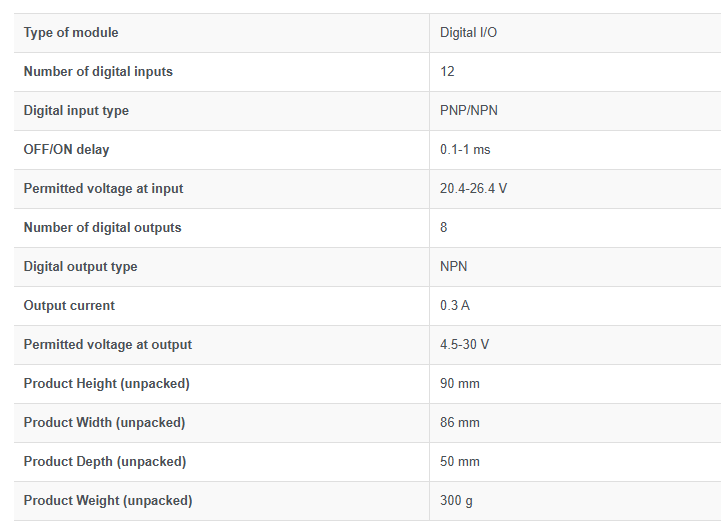
Task: Click the "Permitted voltage at input" label
Action: click(103, 189)
